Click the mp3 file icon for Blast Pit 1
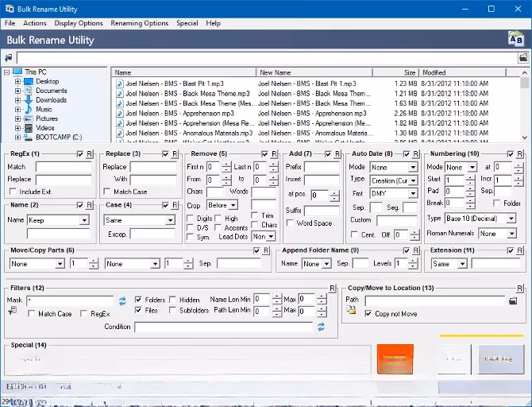This screenshot has height=407, width=532. tap(119, 83)
